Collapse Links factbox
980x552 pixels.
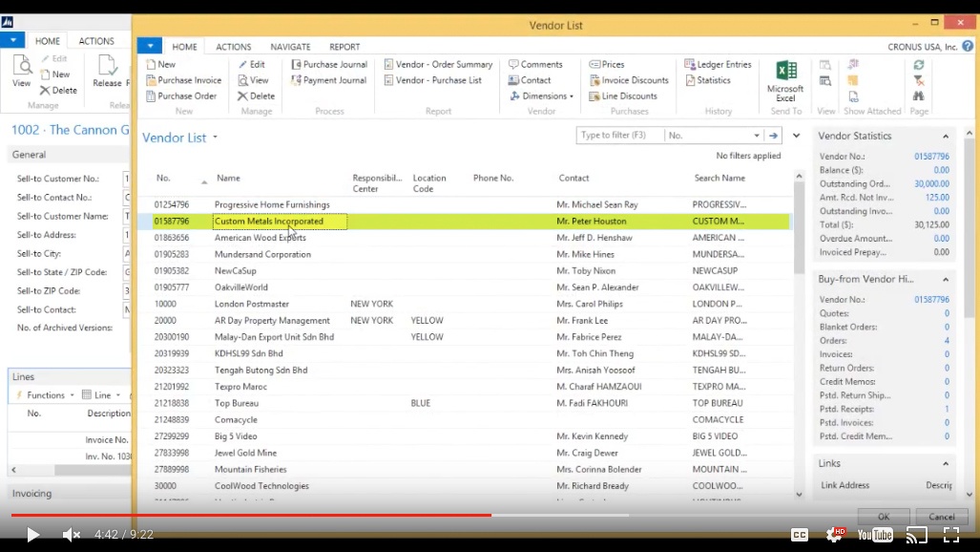pos(946,464)
